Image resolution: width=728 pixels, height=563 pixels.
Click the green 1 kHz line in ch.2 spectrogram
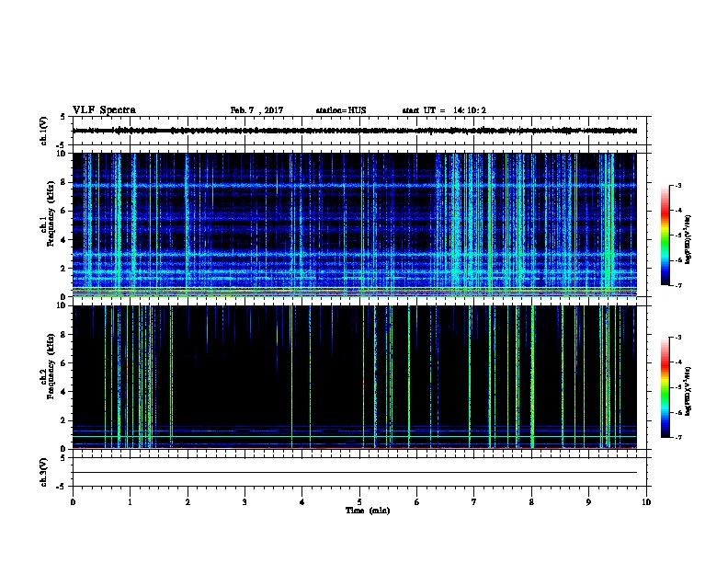coord(355,436)
